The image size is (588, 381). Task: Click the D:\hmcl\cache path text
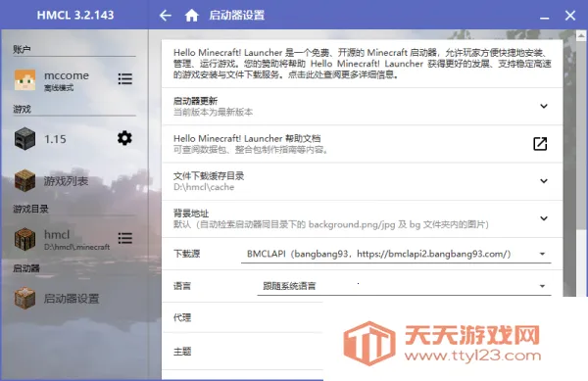coord(204,187)
